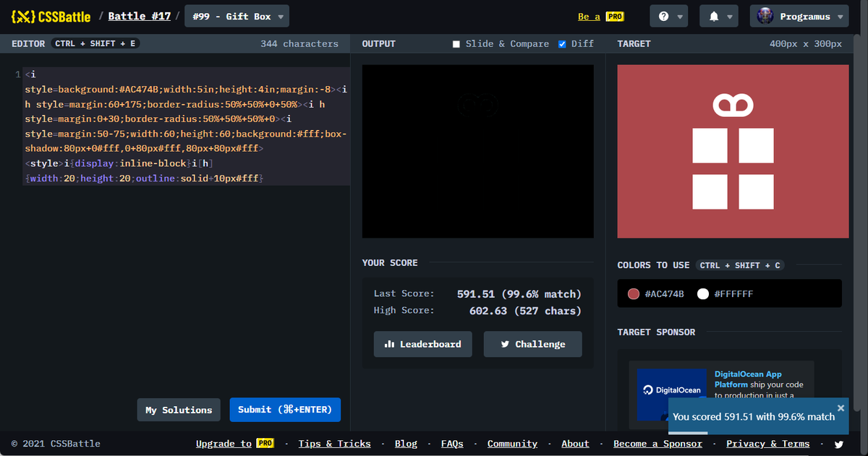This screenshot has height=456, width=868.
Task: Expand the Programus account dropdown arrow
Action: click(839, 17)
